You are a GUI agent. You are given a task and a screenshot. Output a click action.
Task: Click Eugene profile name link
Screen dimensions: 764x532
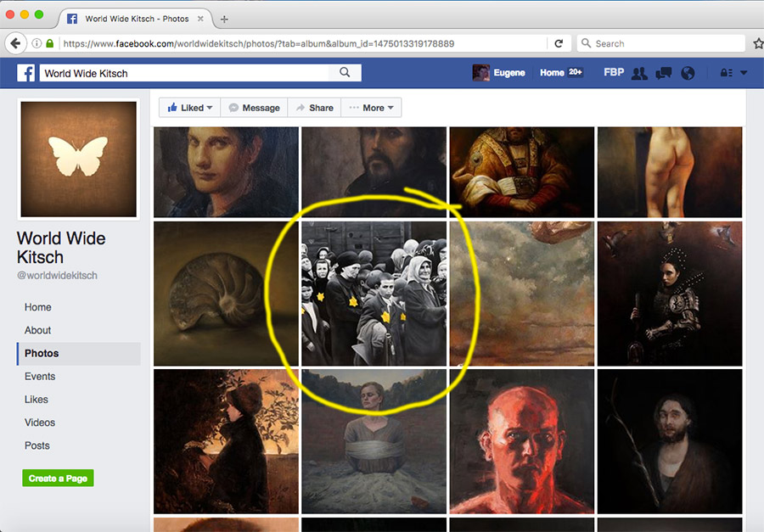pyautogui.click(x=509, y=73)
